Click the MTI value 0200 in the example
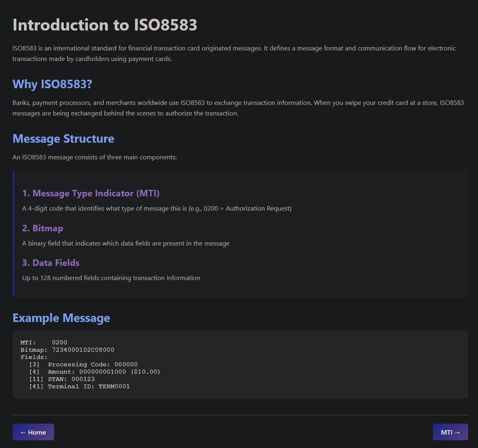Viewport: 478px width, 448px height. point(61,342)
